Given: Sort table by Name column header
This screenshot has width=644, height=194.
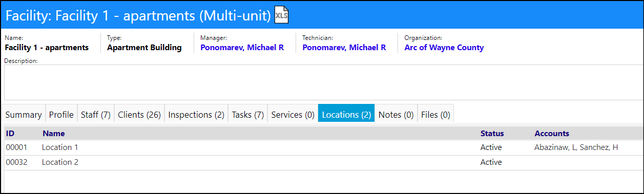Looking at the screenshot, I should tap(54, 134).
